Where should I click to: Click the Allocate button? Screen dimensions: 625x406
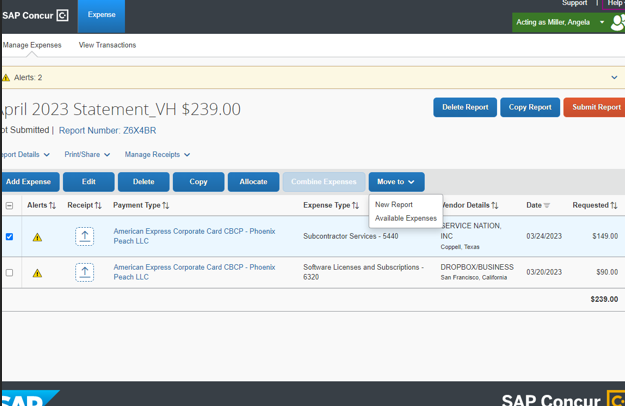click(x=254, y=182)
